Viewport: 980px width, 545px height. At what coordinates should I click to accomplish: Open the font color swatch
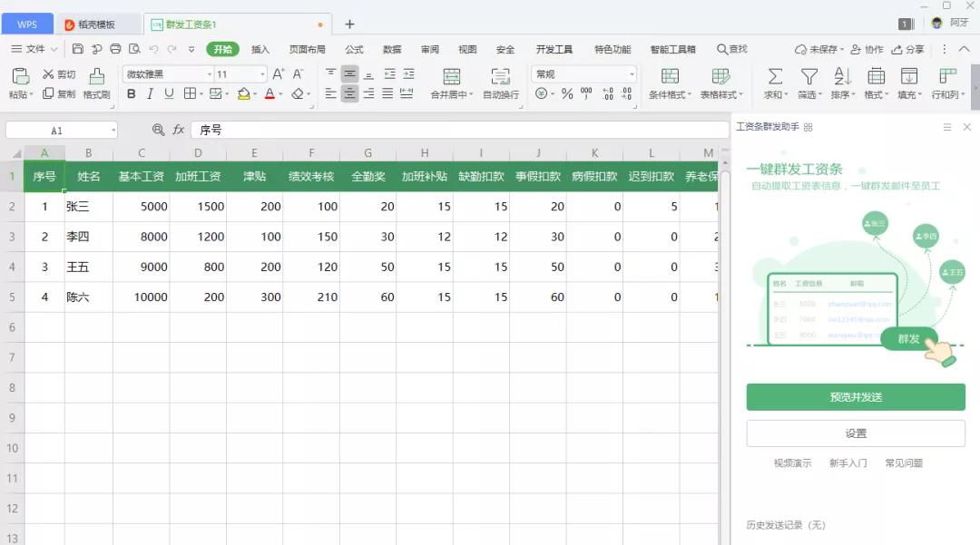click(x=270, y=93)
